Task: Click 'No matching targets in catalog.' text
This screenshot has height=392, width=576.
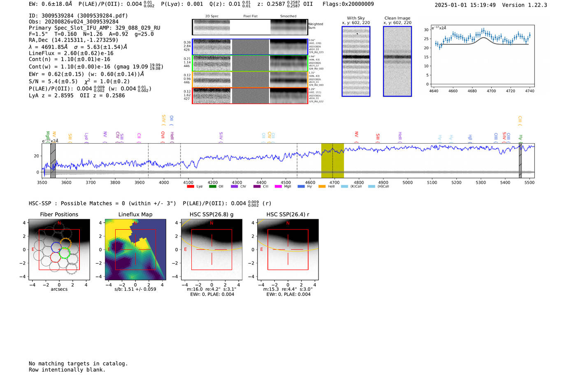Action: coord(78,364)
